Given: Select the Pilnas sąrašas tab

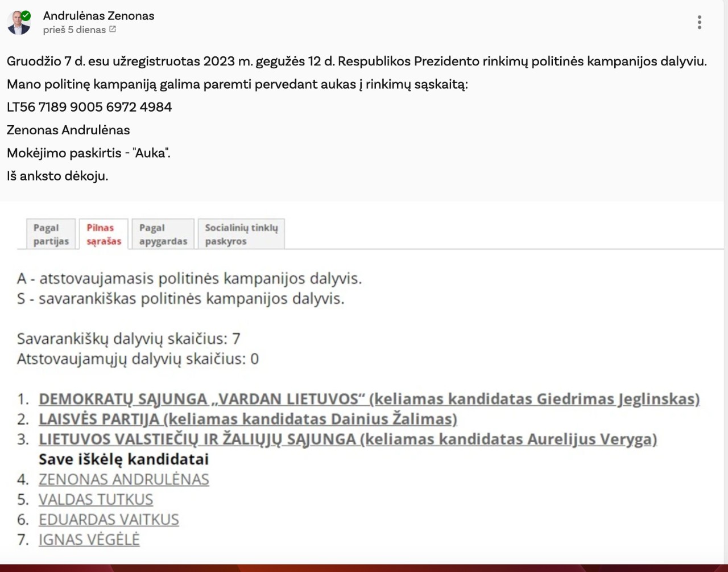Looking at the screenshot, I should click(104, 234).
